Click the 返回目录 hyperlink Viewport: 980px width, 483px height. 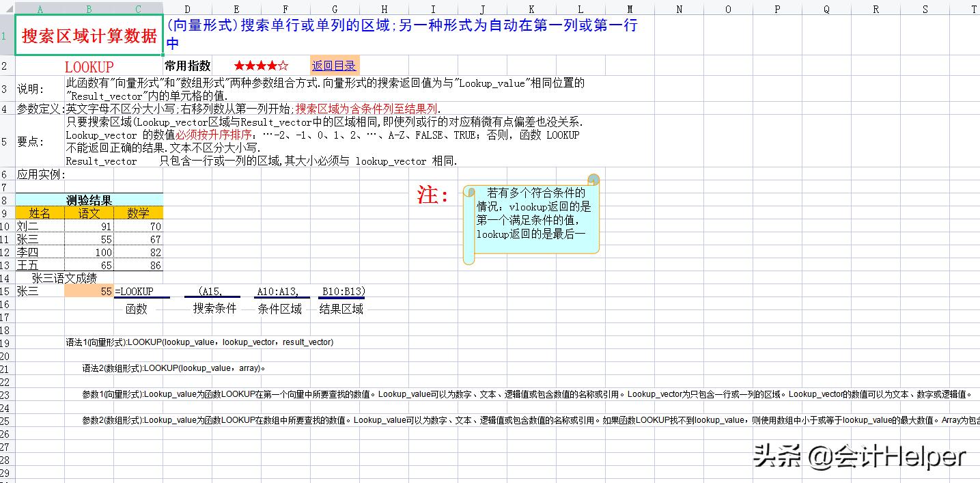pyautogui.click(x=334, y=66)
